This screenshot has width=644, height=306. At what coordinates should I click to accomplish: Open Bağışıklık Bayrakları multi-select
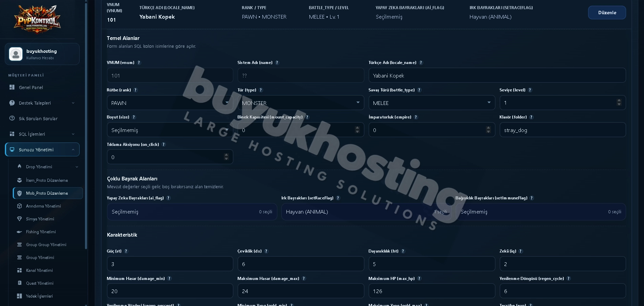(x=541, y=212)
